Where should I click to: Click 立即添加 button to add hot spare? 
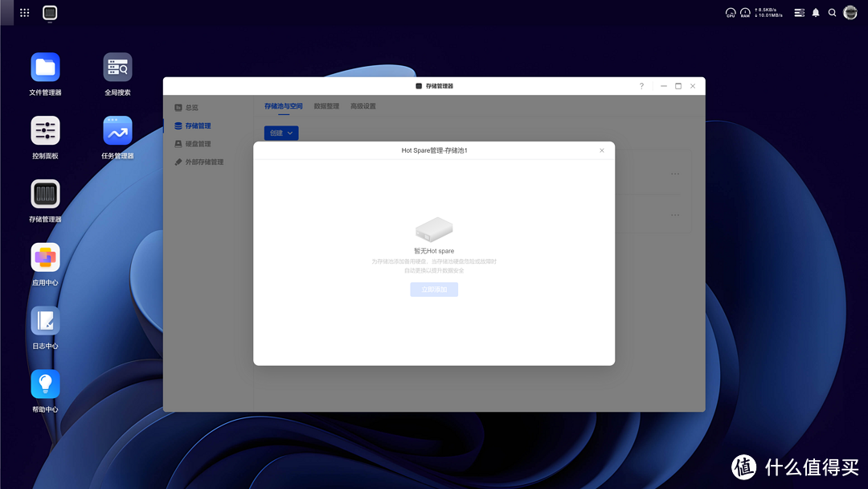pyautogui.click(x=434, y=290)
